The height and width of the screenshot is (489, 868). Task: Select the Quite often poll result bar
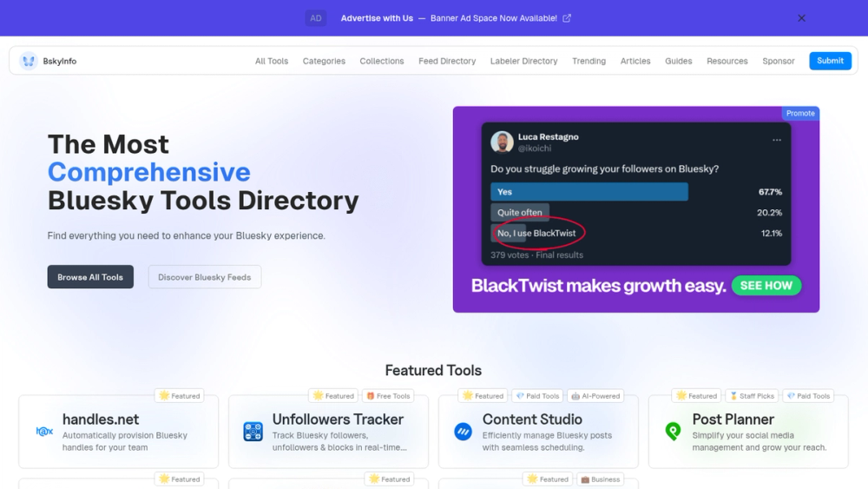coord(519,212)
